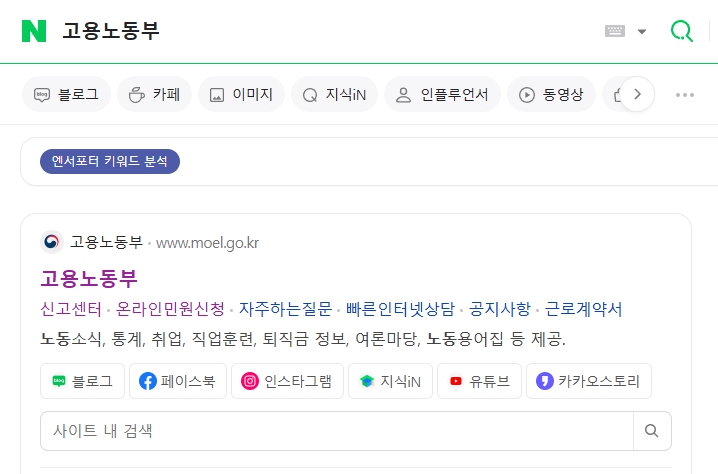718x474 pixels.
Task: Open the 근로계약서 sublink
Action: pos(583,309)
